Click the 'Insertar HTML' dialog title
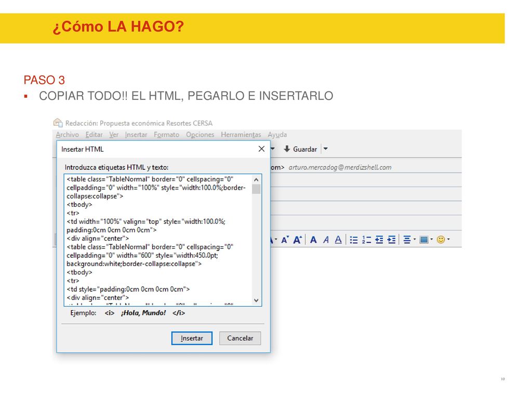Screen dimensions: 532x399 coord(83,149)
